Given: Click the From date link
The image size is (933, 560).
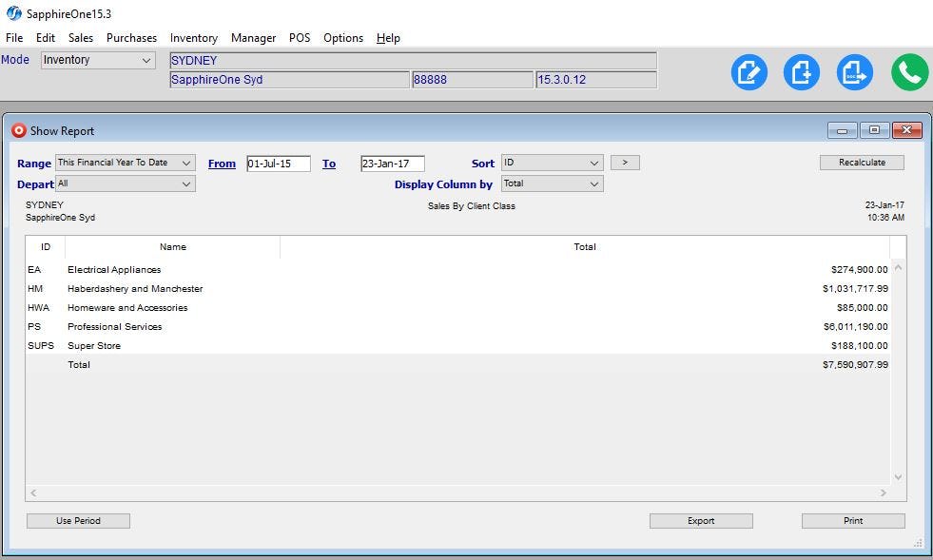Looking at the screenshot, I should click(x=222, y=164).
